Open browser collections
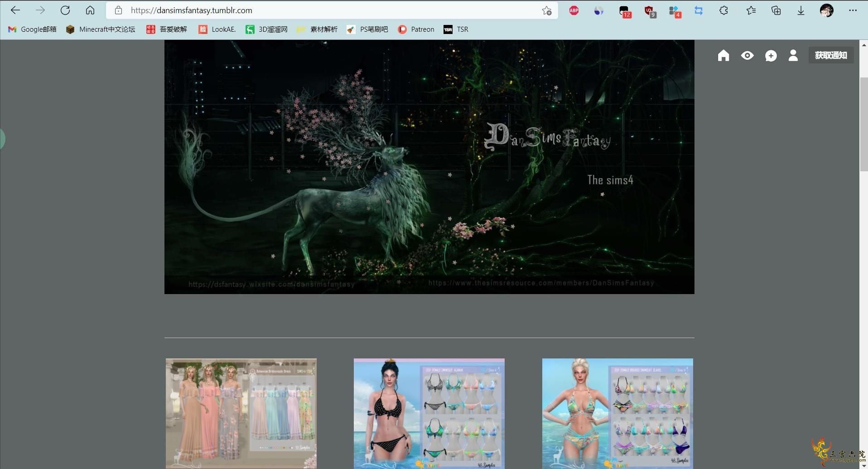 776,10
